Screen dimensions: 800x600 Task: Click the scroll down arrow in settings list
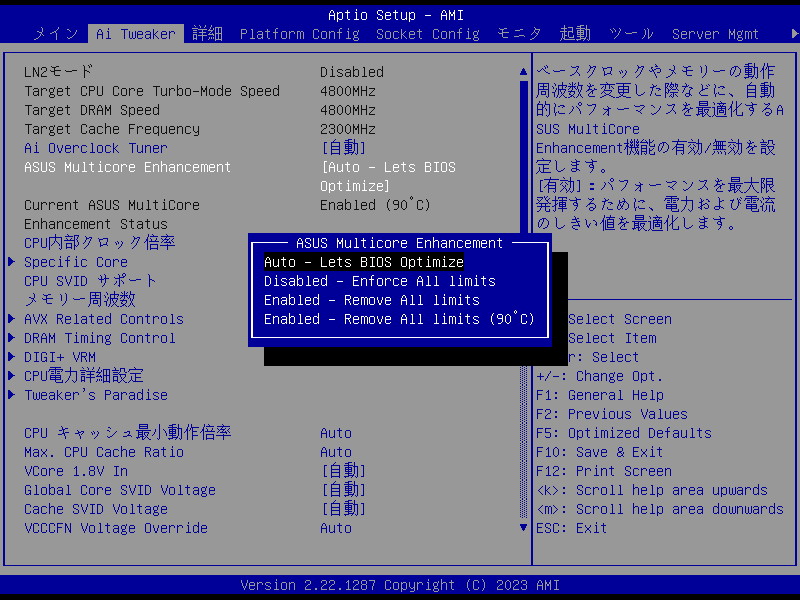click(523, 528)
